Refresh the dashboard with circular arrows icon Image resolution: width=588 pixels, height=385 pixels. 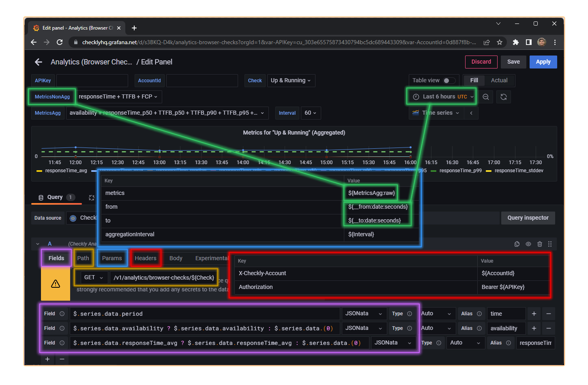tap(503, 96)
